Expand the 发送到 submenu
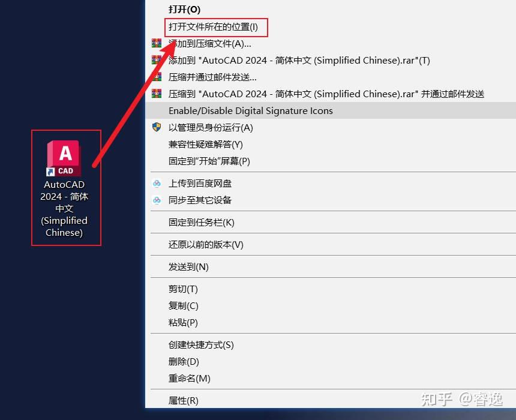 (186, 266)
